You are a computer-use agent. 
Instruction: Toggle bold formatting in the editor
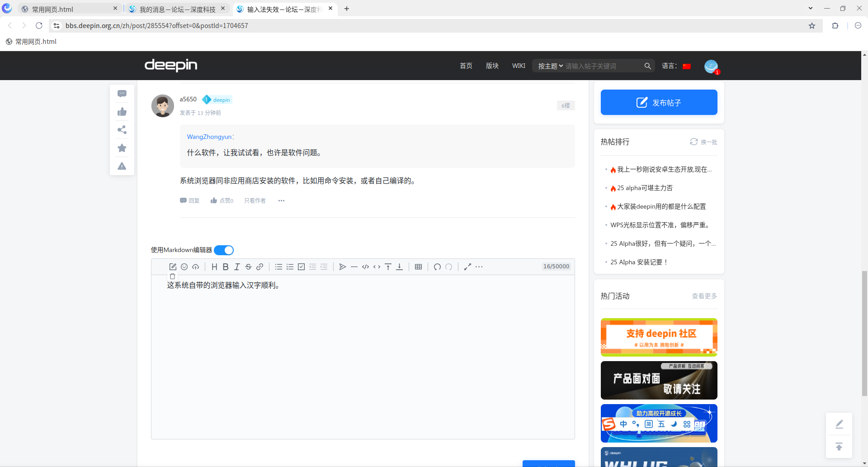(x=226, y=267)
